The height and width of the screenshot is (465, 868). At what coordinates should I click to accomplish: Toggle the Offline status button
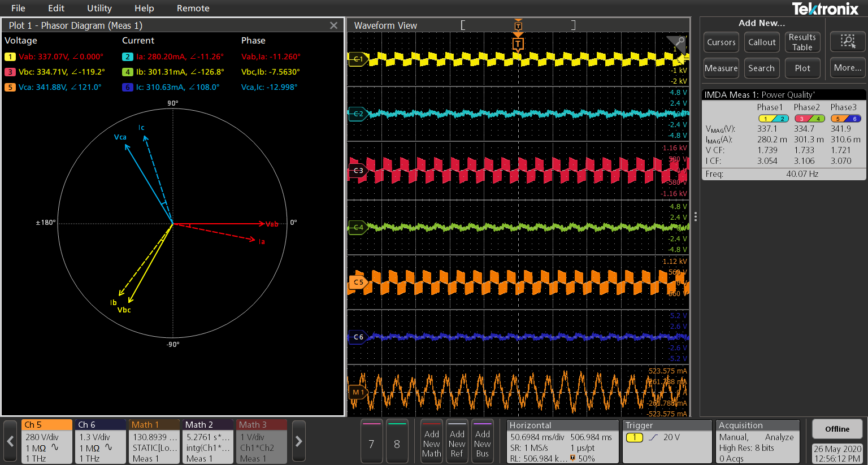[837, 429]
